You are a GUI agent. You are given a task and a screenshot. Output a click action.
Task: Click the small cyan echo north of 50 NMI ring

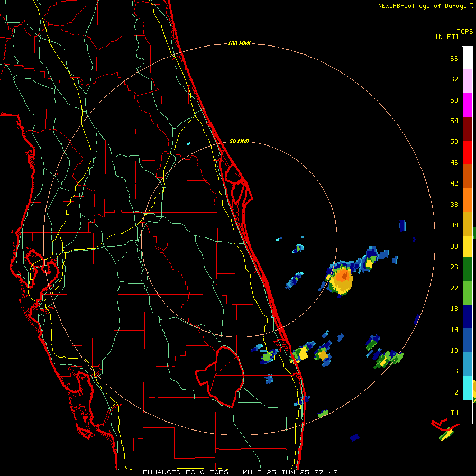[188, 143]
